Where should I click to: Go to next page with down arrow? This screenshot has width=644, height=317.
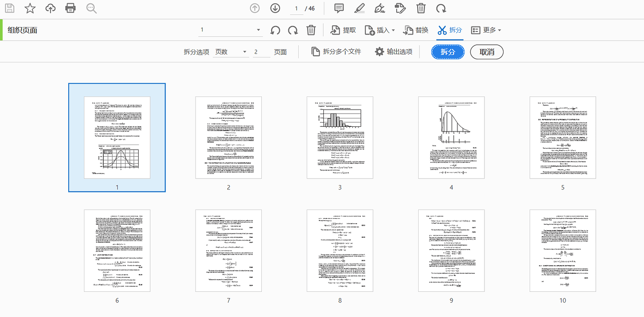click(x=275, y=8)
